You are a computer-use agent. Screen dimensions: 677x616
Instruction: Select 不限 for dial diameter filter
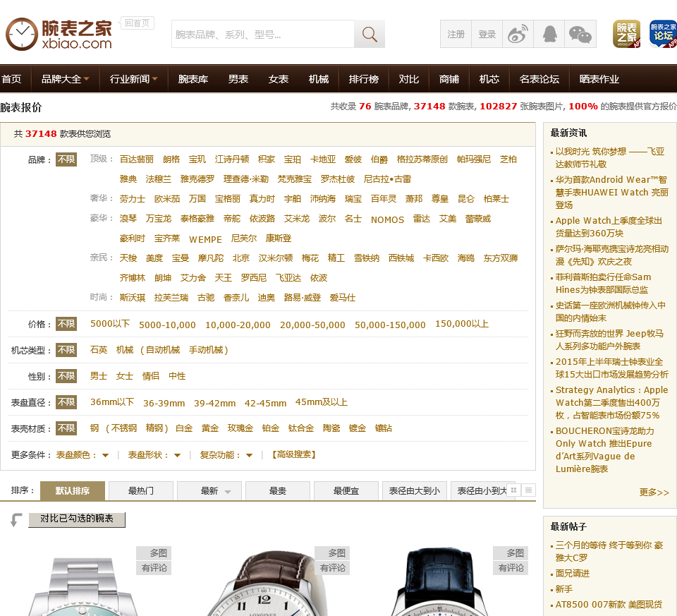[x=66, y=402]
